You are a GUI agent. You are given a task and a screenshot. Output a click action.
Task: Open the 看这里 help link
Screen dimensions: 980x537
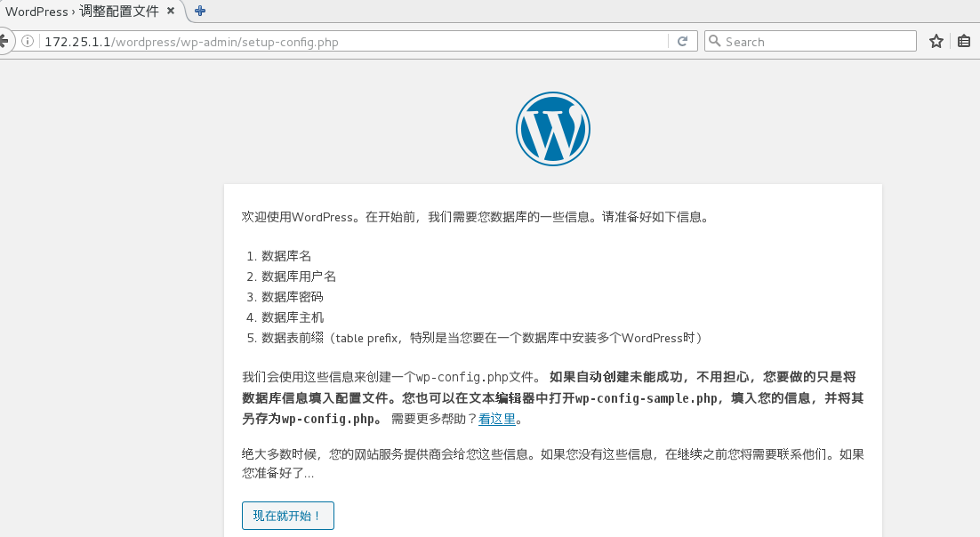tap(497, 419)
